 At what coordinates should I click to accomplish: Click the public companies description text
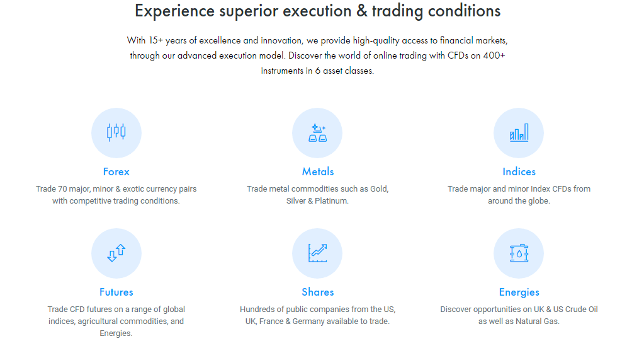[317, 315]
